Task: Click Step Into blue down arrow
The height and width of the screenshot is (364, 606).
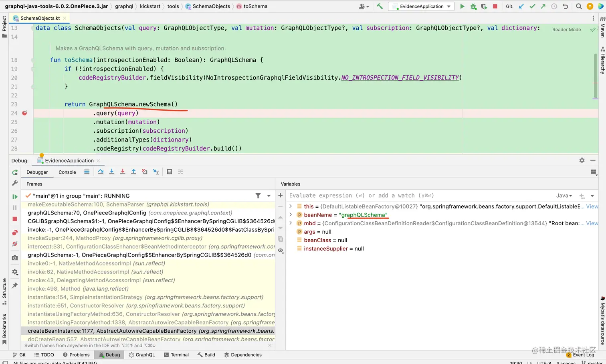Action: 112,172
